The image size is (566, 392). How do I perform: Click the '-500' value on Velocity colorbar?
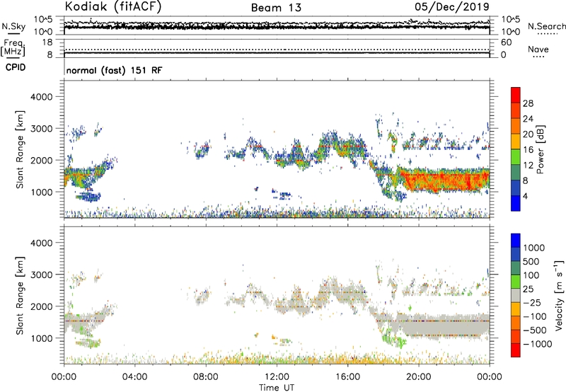[535, 330]
